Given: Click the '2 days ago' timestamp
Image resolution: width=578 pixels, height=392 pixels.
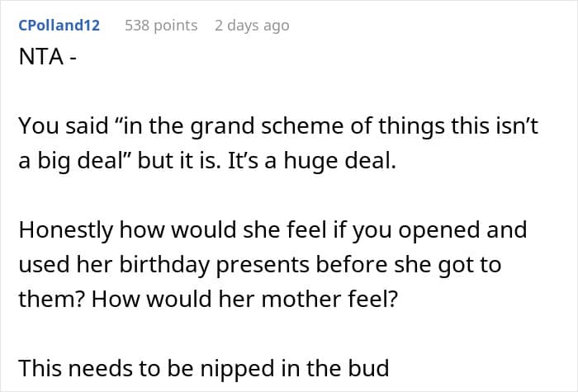Looking at the screenshot, I should [x=252, y=26].
